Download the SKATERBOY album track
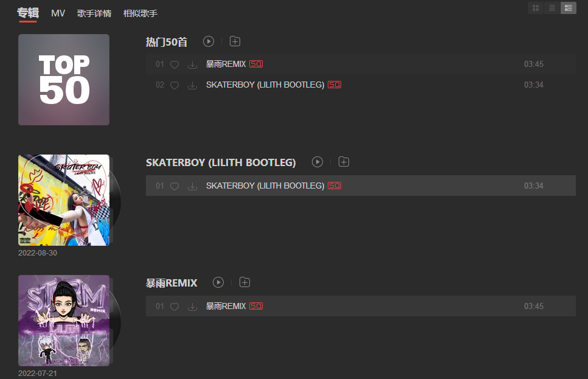The height and width of the screenshot is (379, 588). [192, 186]
